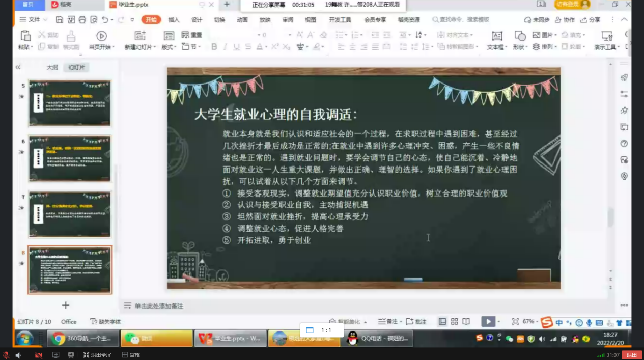Click 退出全屏 to exit fullscreen
The width and height of the screenshot is (644, 360).
pyautogui.click(x=97, y=355)
